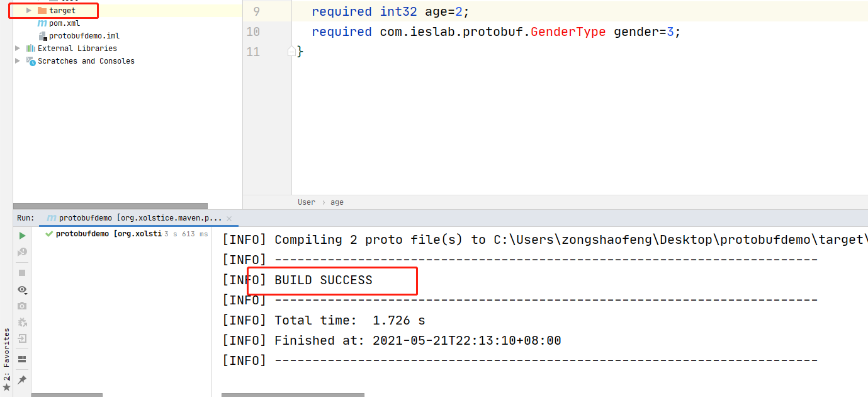
Task: Click the Rerun Failed Tests icon
Action: 22,251
